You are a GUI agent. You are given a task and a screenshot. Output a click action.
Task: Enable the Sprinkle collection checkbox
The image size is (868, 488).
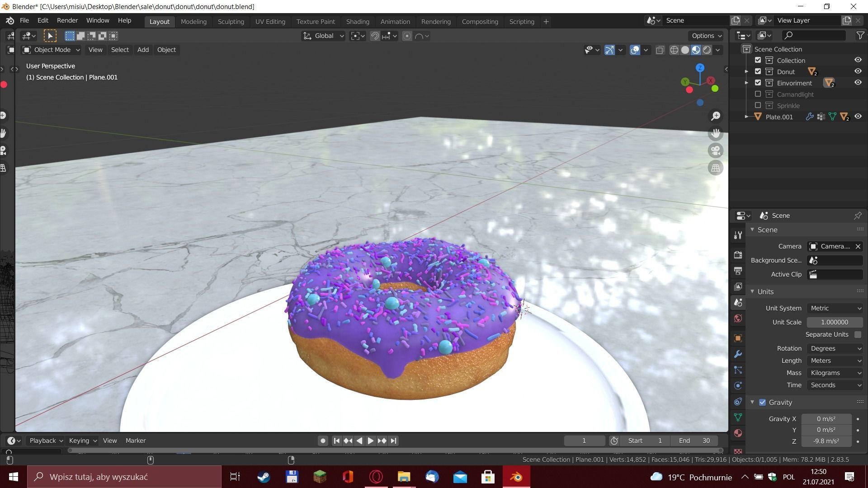[x=758, y=105]
